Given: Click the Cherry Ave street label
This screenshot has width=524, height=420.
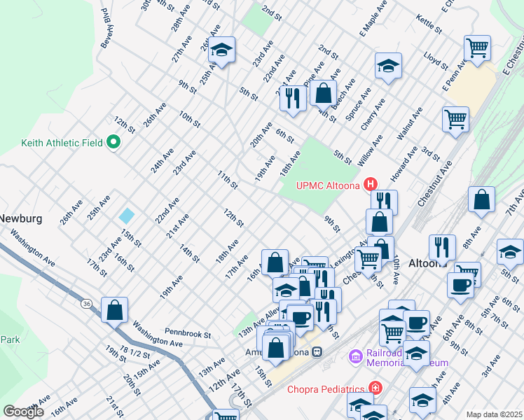Looking at the screenshot, I should [x=373, y=115].
